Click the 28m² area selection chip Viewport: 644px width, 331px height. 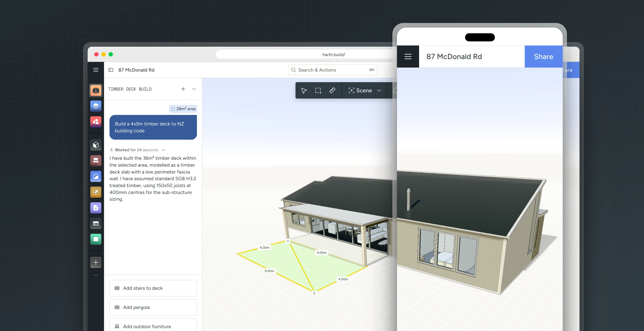[x=183, y=109]
